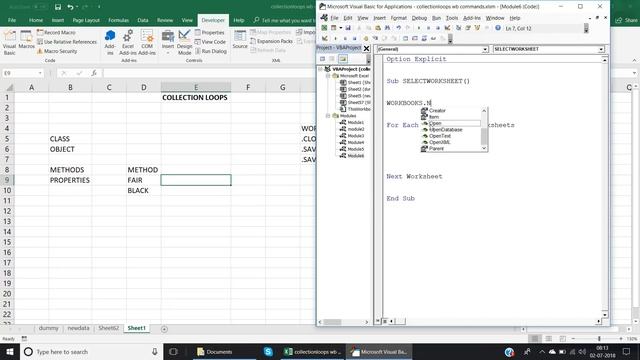640x360 pixels.
Task: Open control Properties from ribbon
Action: (210, 32)
